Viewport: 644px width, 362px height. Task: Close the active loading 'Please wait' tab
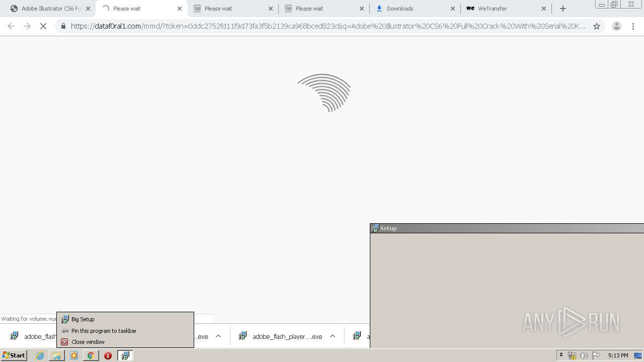(180, 9)
